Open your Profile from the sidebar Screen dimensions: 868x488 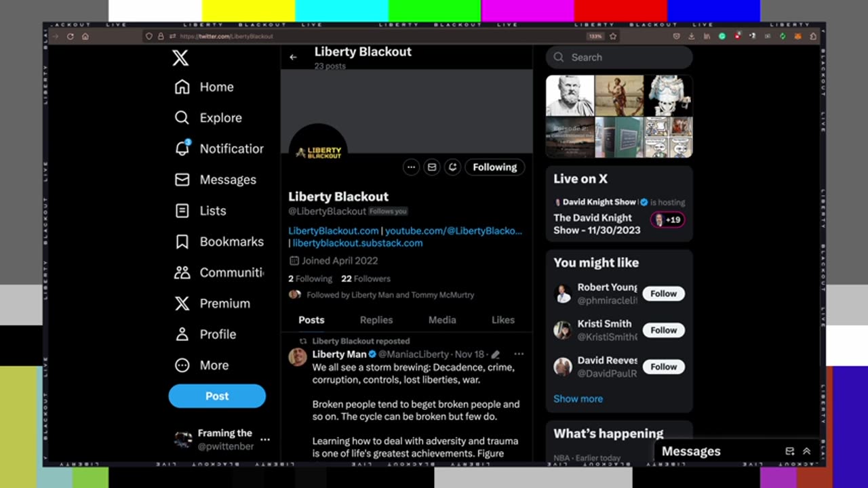click(x=205, y=334)
